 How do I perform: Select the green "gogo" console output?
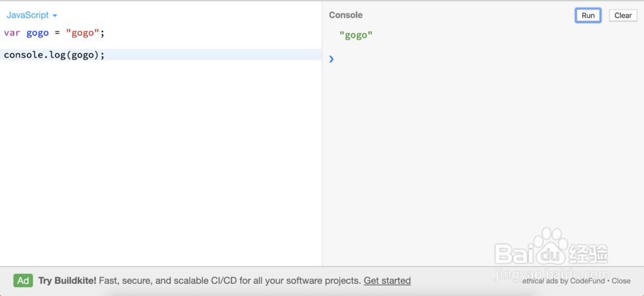coord(355,35)
